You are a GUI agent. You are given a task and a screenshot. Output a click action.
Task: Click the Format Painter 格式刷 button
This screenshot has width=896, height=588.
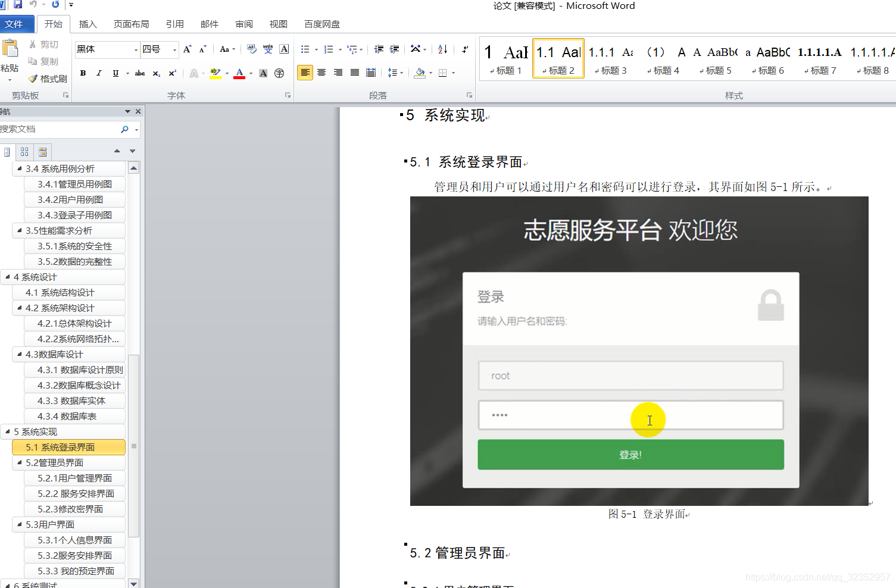(x=48, y=79)
